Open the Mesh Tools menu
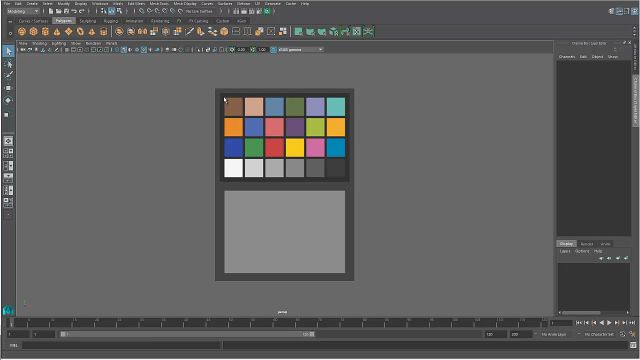 pyautogui.click(x=159, y=3)
